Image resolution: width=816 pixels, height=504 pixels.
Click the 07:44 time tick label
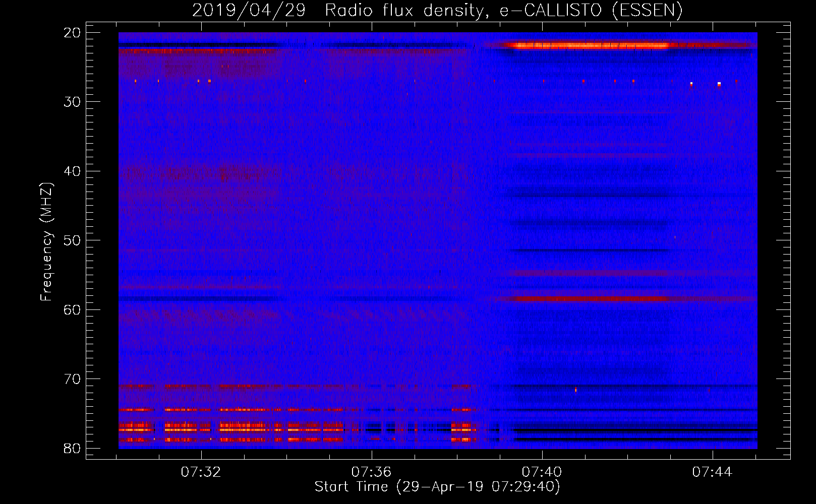[712, 472]
